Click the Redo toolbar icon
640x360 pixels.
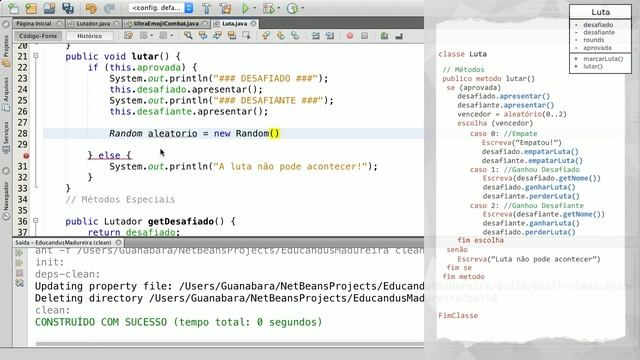click(109, 8)
